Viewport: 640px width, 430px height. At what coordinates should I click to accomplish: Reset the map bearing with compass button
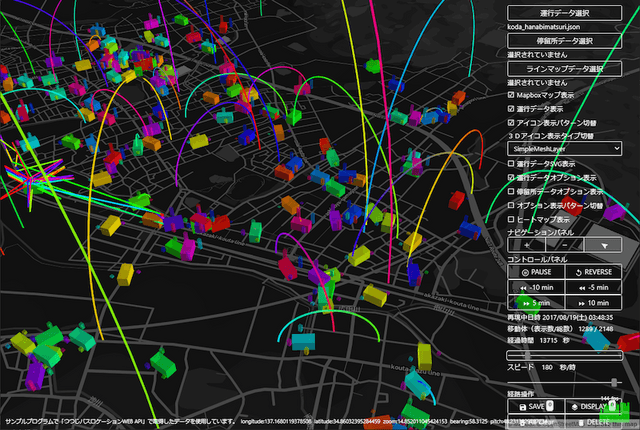(x=603, y=245)
